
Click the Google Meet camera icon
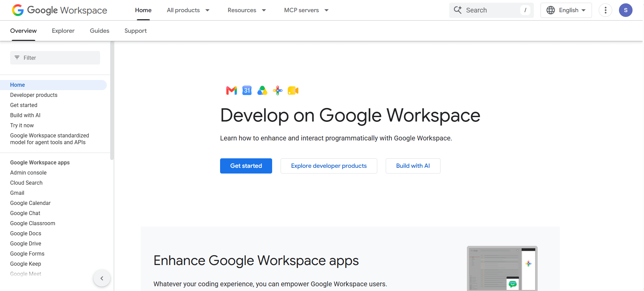click(x=293, y=90)
